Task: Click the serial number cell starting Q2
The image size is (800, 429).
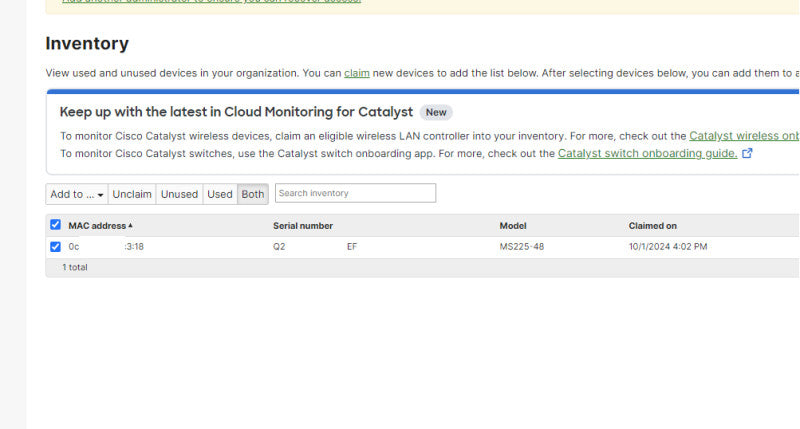Action: pyautogui.click(x=315, y=246)
